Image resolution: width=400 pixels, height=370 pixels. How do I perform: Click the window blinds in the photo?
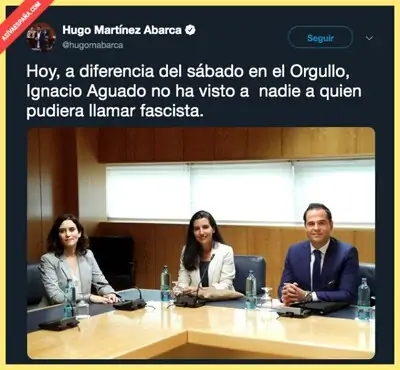tap(240, 192)
